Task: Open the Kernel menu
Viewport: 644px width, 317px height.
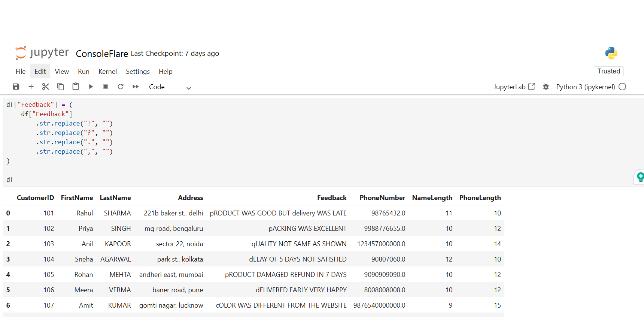Action: [x=107, y=72]
